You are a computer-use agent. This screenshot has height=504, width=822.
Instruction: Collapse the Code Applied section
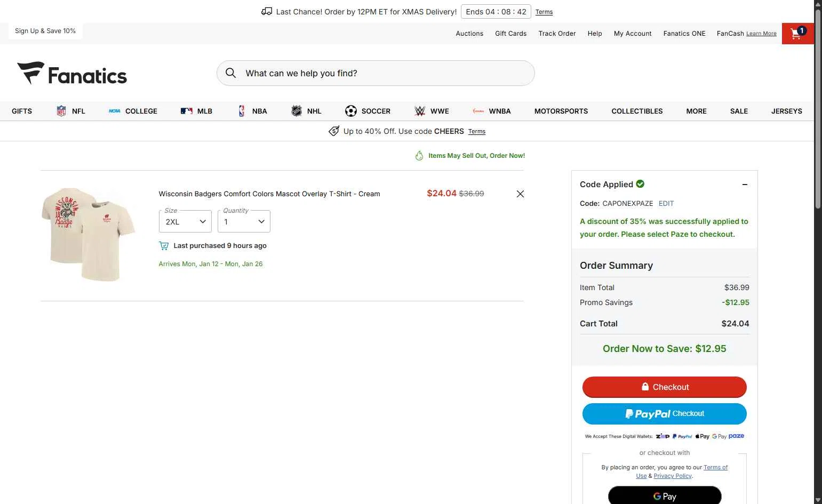pyautogui.click(x=745, y=185)
